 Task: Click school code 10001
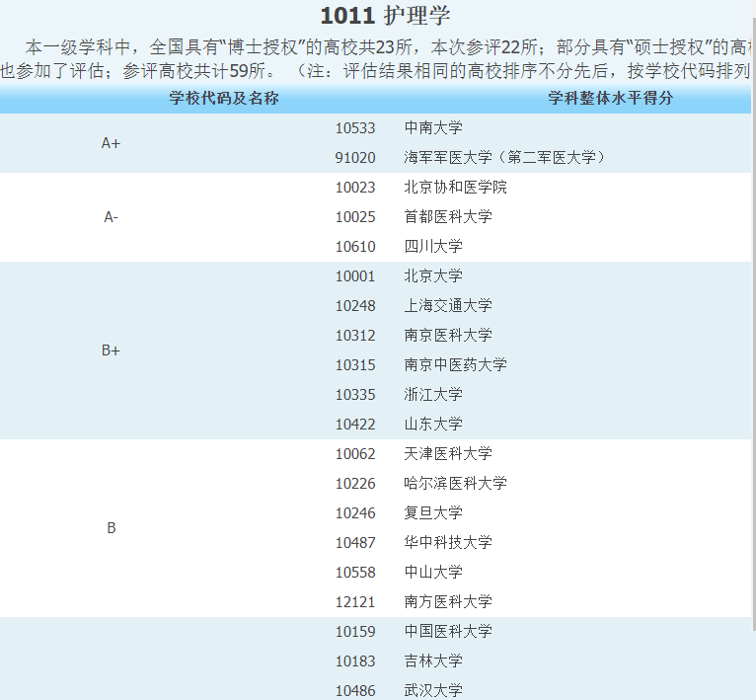(x=355, y=276)
